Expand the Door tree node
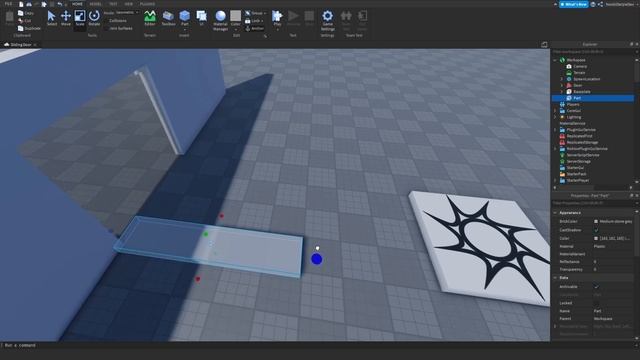640x360 pixels. pyautogui.click(x=562, y=85)
